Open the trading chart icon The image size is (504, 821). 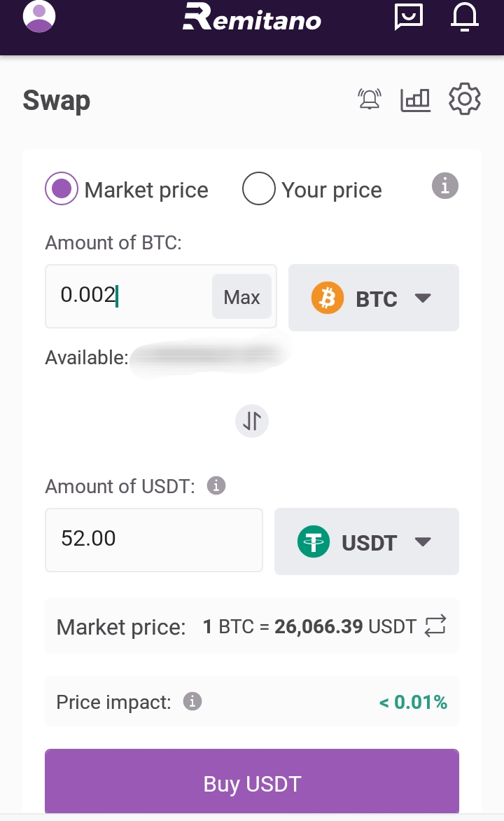point(415,99)
